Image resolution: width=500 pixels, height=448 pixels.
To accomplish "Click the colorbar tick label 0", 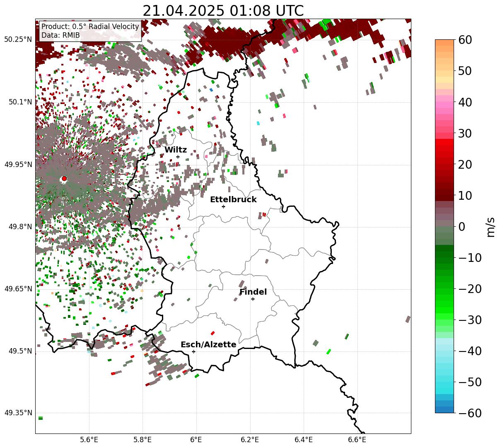I will (461, 227).
